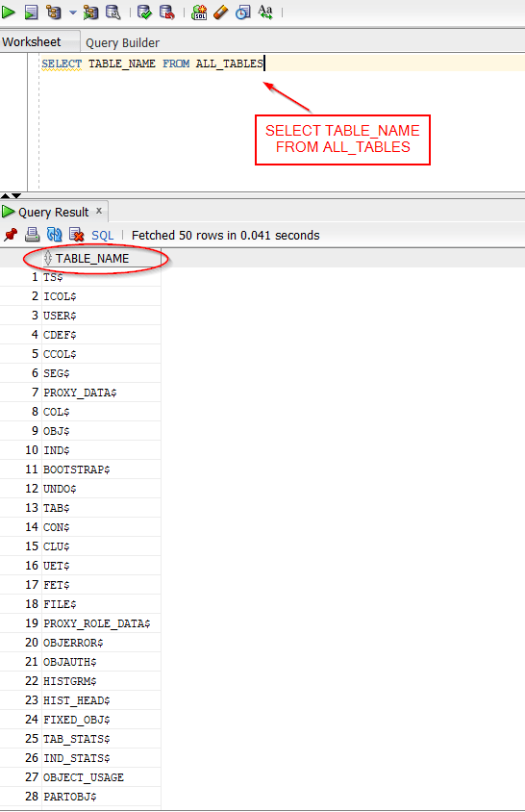The height and width of the screenshot is (812, 525).
Task: Click the Rollback database icon
Action: coord(166,12)
